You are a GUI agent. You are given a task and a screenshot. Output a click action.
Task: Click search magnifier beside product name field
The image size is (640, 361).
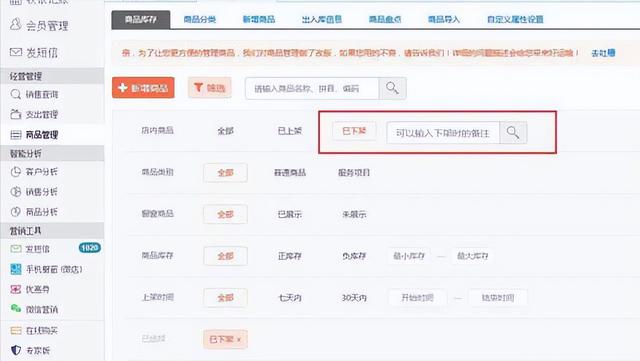pos(392,88)
